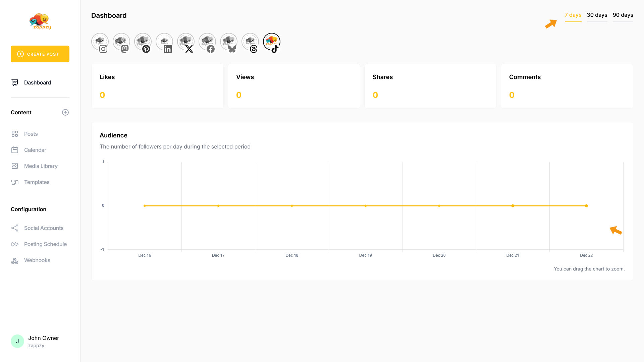Open Social Accounts in the sidebar

(44, 228)
